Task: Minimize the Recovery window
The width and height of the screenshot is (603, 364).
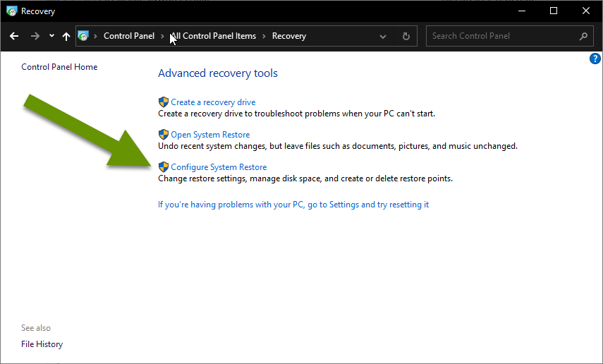Action: tap(522, 11)
